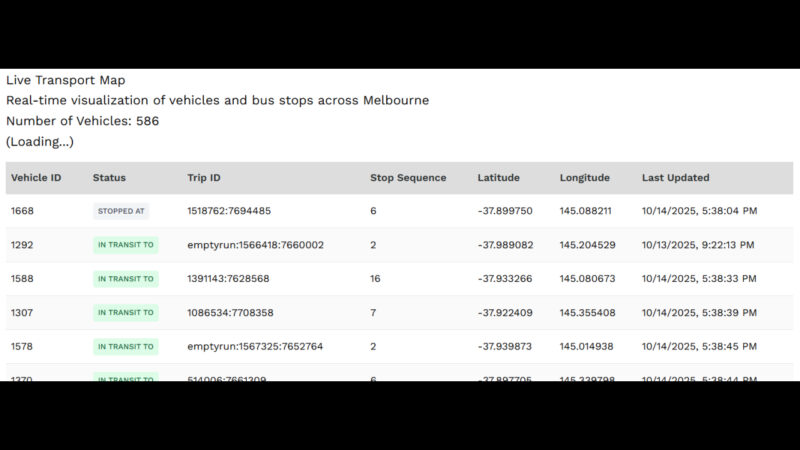This screenshot has width=800, height=450.
Task: Click trip ID emptyrun:1566418:7660002
Action: pyautogui.click(x=255, y=245)
